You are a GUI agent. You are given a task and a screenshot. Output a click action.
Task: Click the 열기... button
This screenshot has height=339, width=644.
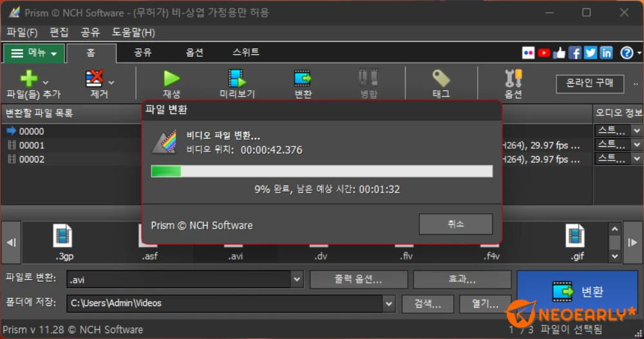click(x=485, y=304)
